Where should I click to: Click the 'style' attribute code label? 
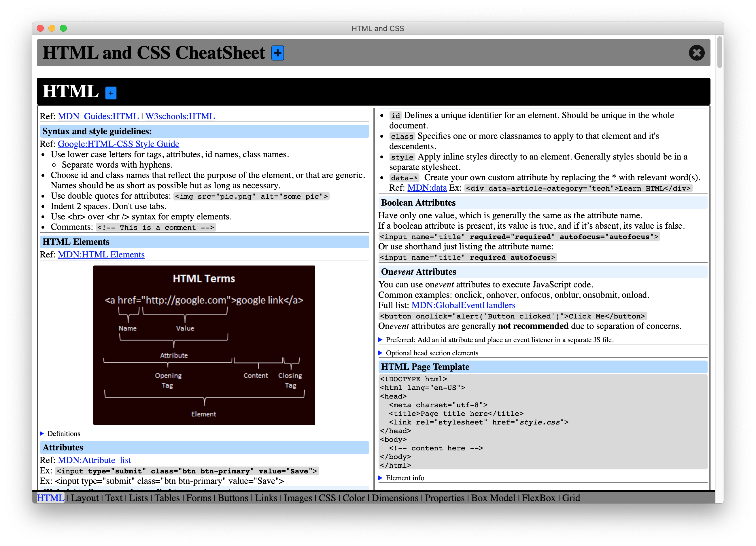coord(402,157)
